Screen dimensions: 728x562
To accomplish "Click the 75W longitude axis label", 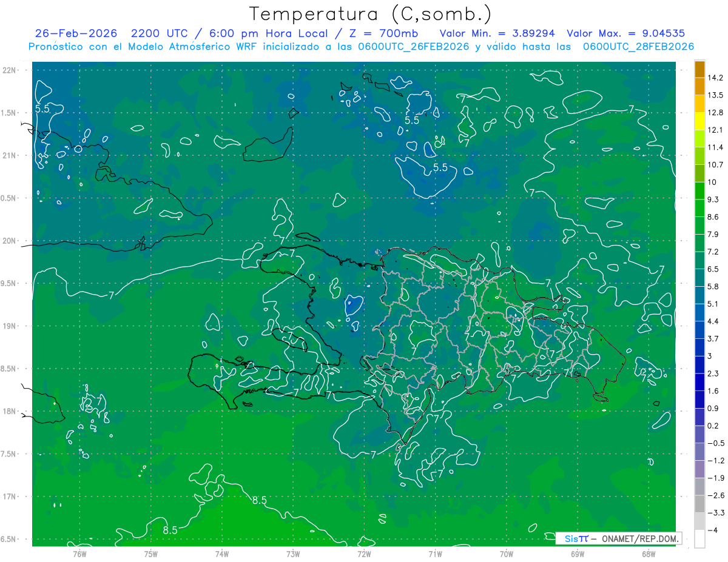I will click(150, 554).
